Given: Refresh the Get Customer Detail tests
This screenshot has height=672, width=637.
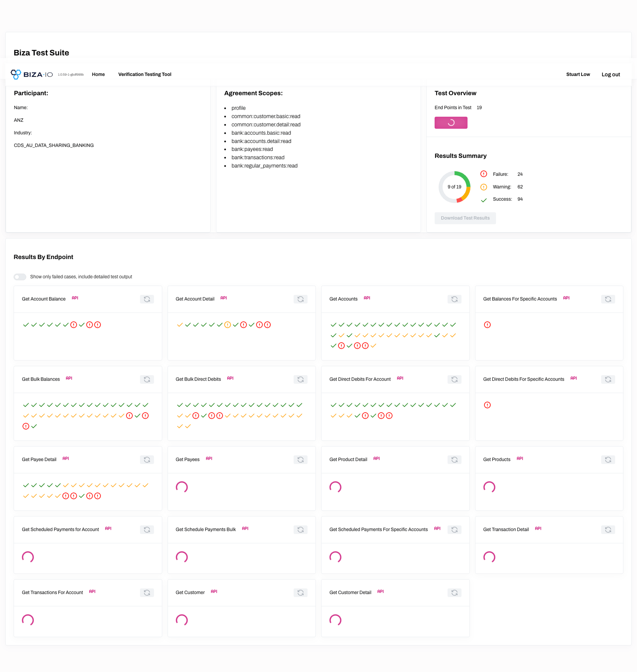Looking at the screenshot, I should 454,593.
